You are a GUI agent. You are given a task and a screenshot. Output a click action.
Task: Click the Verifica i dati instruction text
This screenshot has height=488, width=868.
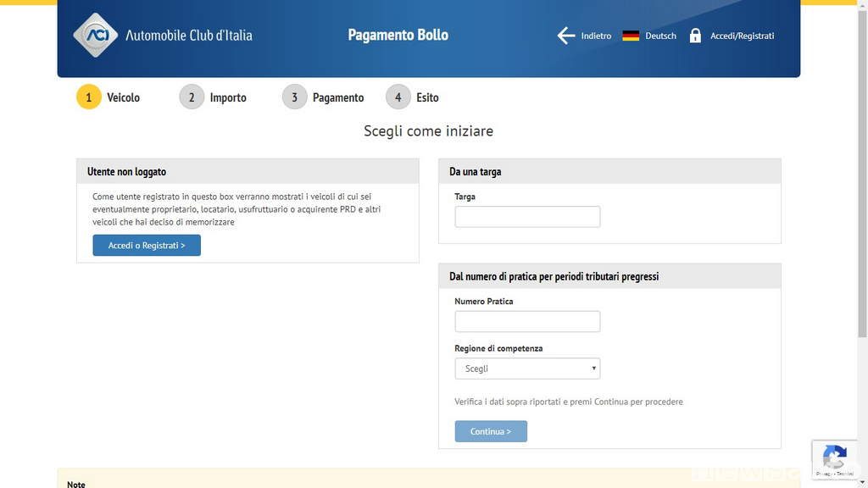click(x=569, y=402)
